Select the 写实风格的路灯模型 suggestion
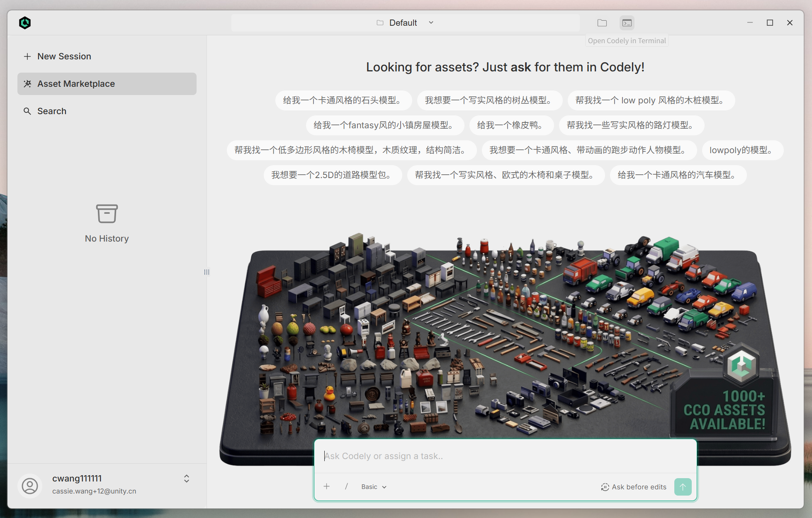Screen dimensions: 812x518 pyautogui.click(x=632, y=125)
